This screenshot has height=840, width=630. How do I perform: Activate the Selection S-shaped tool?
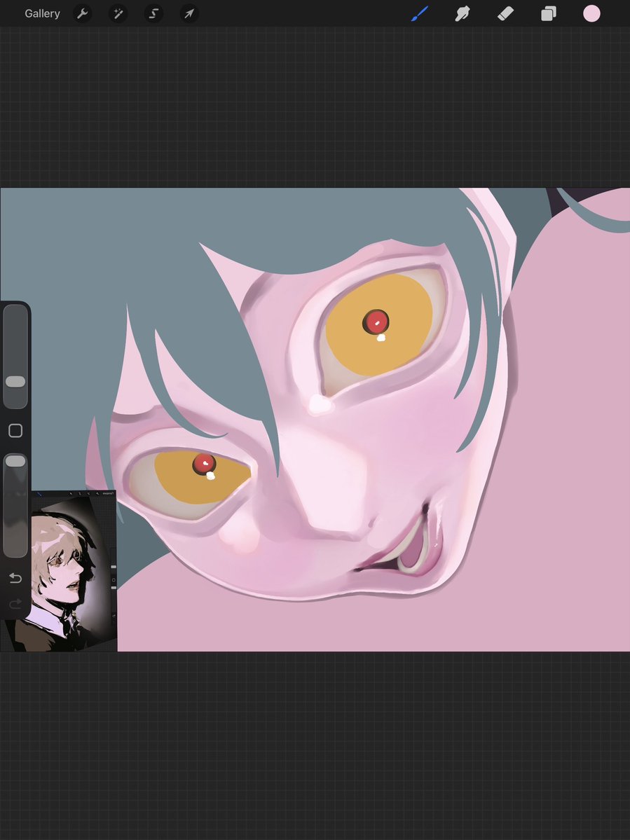click(x=153, y=13)
